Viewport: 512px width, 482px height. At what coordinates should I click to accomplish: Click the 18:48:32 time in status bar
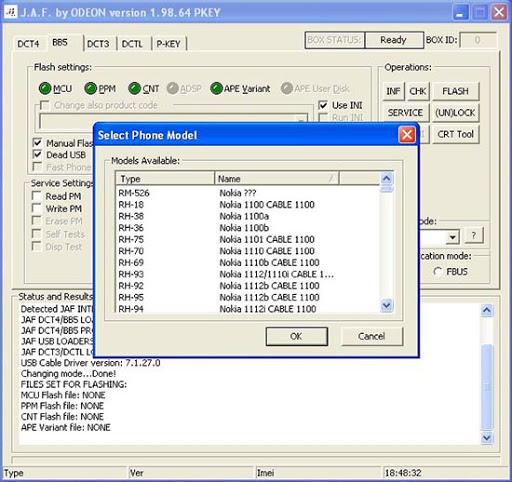click(403, 473)
